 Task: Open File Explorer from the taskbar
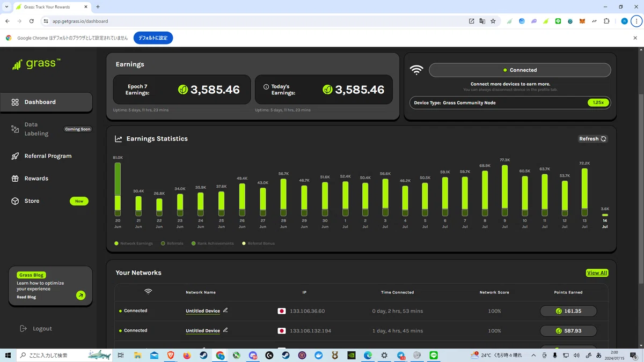(x=137, y=355)
